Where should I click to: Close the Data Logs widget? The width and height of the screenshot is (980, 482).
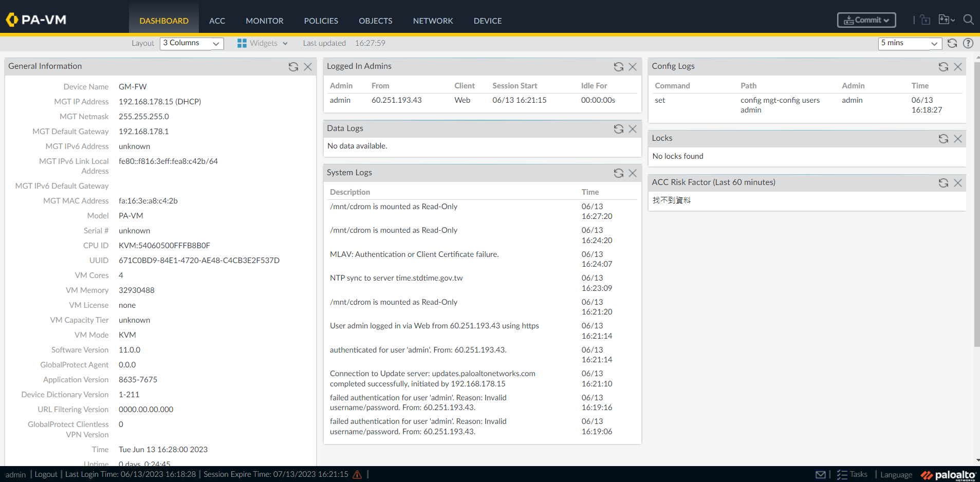[x=633, y=129]
